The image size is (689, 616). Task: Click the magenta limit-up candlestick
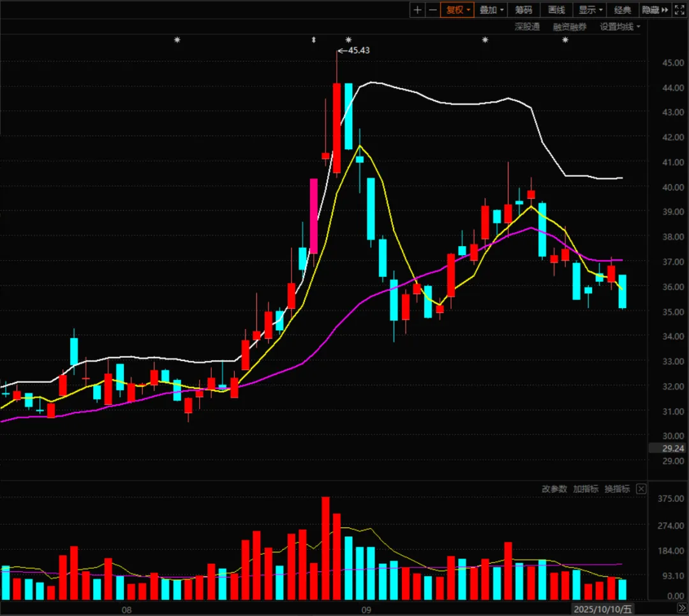(x=314, y=216)
